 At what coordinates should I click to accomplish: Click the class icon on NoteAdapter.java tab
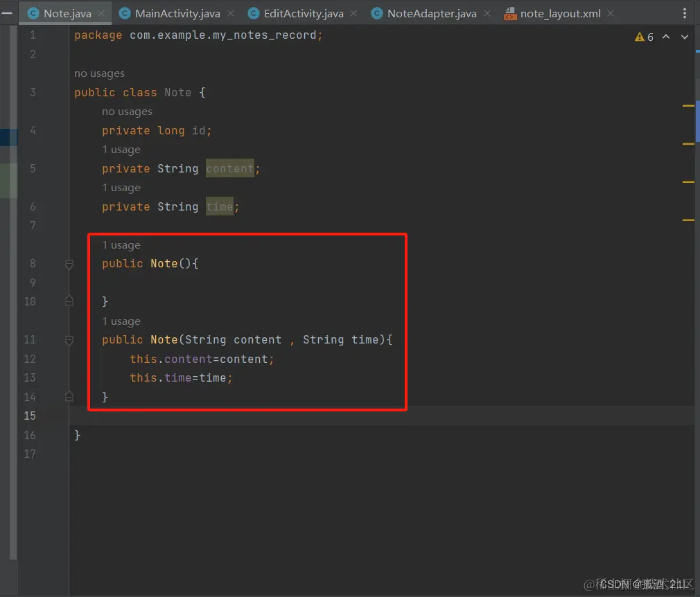tap(377, 13)
